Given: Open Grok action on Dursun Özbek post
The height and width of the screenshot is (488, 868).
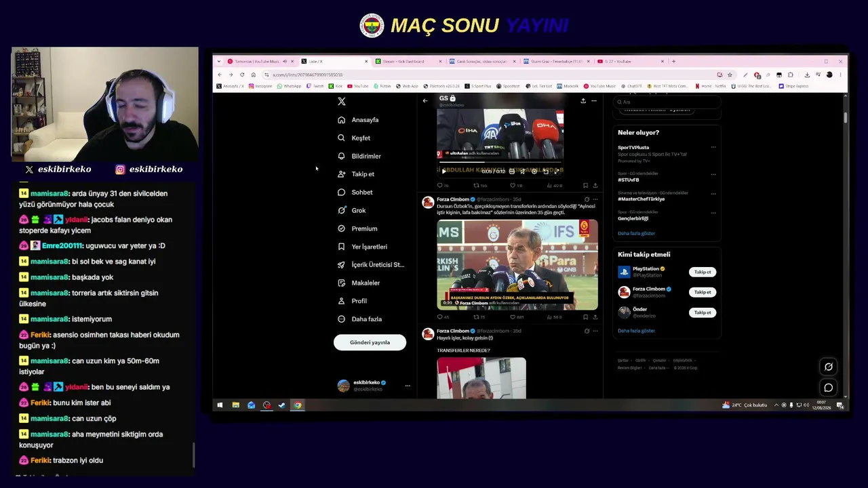Looking at the screenshot, I should click(x=587, y=199).
